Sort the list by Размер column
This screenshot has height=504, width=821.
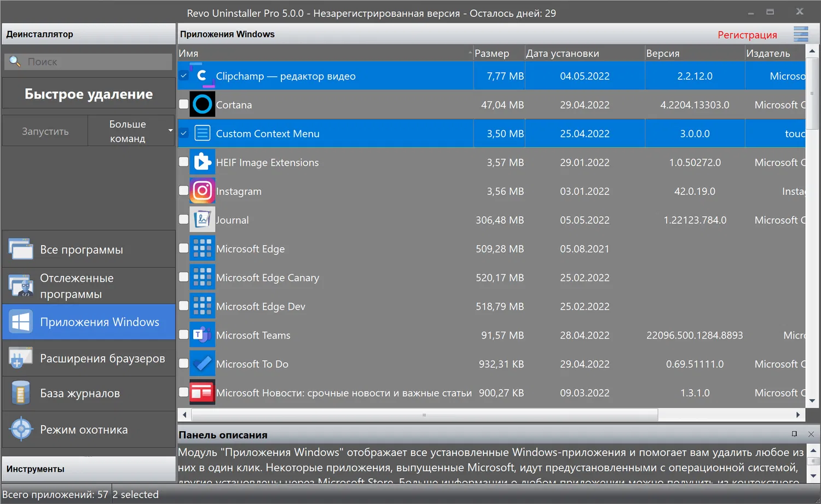coord(499,53)
